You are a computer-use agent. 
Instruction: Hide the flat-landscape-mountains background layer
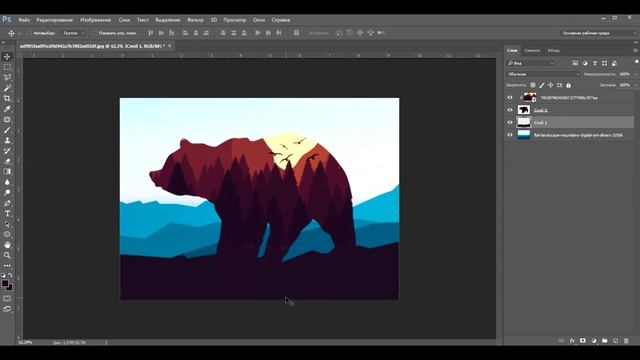(x=510, y=135)
